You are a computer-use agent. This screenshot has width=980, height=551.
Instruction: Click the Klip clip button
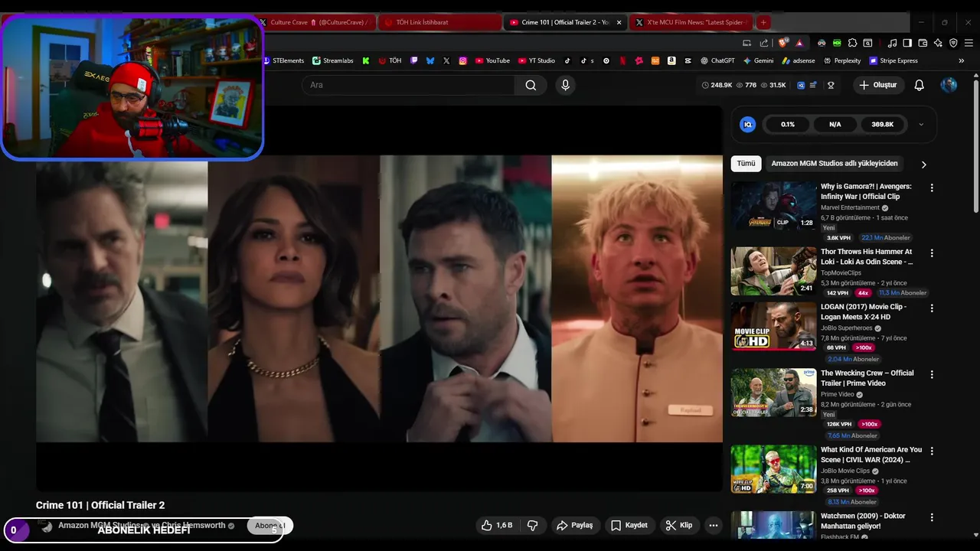coord(679,525)
